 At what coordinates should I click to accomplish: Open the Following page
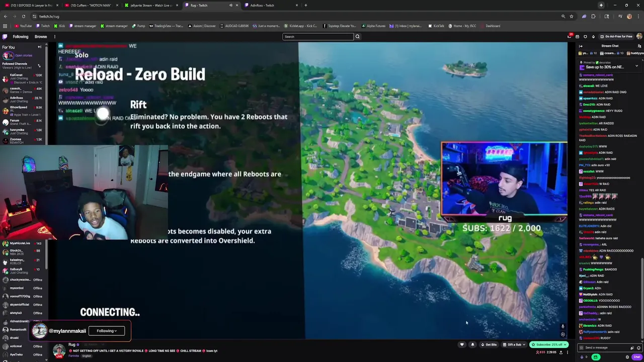(21, 37)
